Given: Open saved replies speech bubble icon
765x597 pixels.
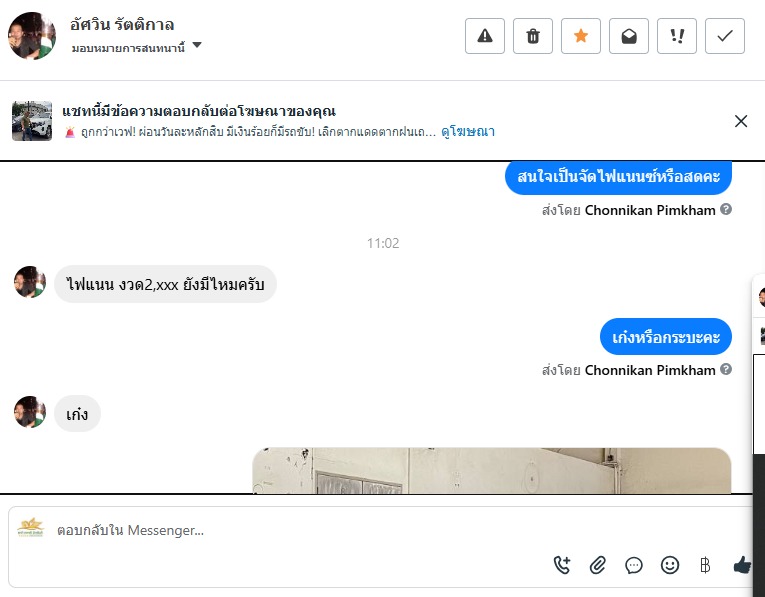Looking at the screenshot, I should pos(634,565).
